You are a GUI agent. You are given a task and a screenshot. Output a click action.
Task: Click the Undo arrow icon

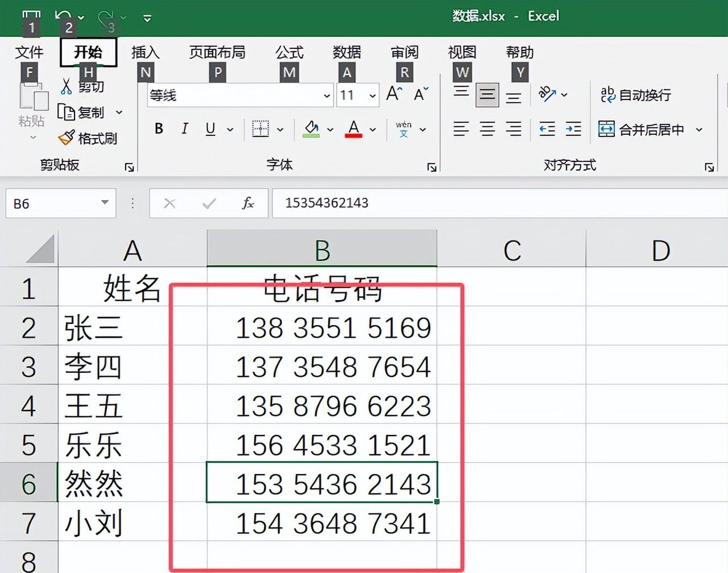pos(63,15)
